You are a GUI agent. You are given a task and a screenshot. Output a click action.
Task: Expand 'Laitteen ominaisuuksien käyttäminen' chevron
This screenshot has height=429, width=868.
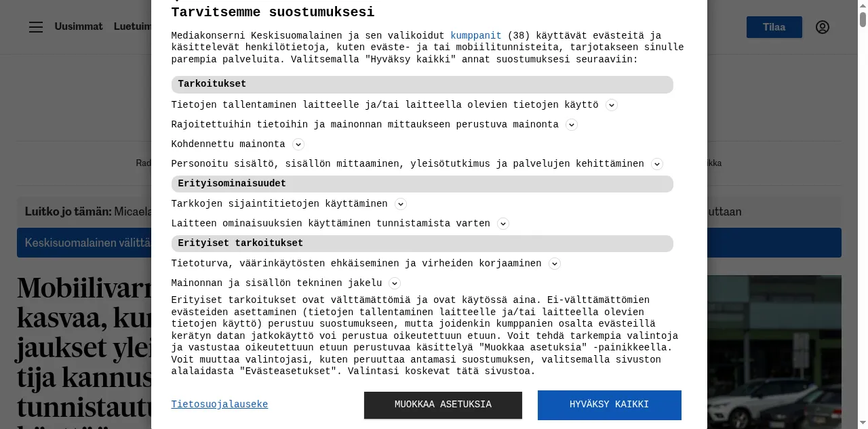[503, 224]
